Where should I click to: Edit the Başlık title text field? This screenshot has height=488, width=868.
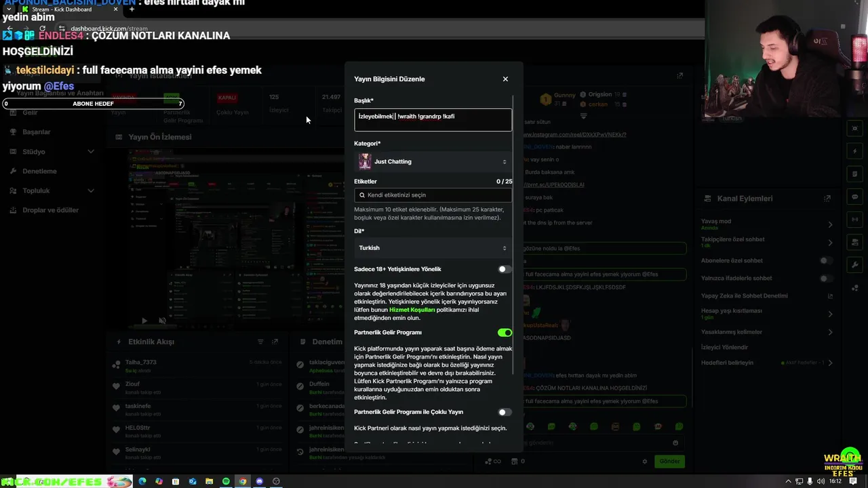point(433,119)
